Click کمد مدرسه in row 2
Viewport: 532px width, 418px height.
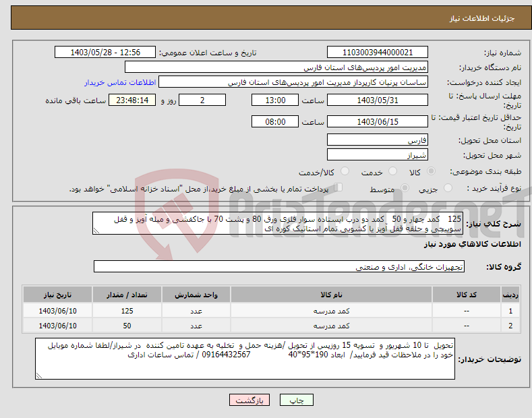[331, 326]
